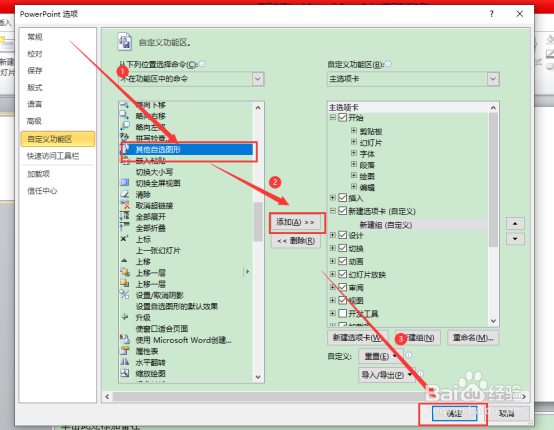554x430 pixels.
Task: Expand the 段落 group node
Action: (x=354, y=164)
